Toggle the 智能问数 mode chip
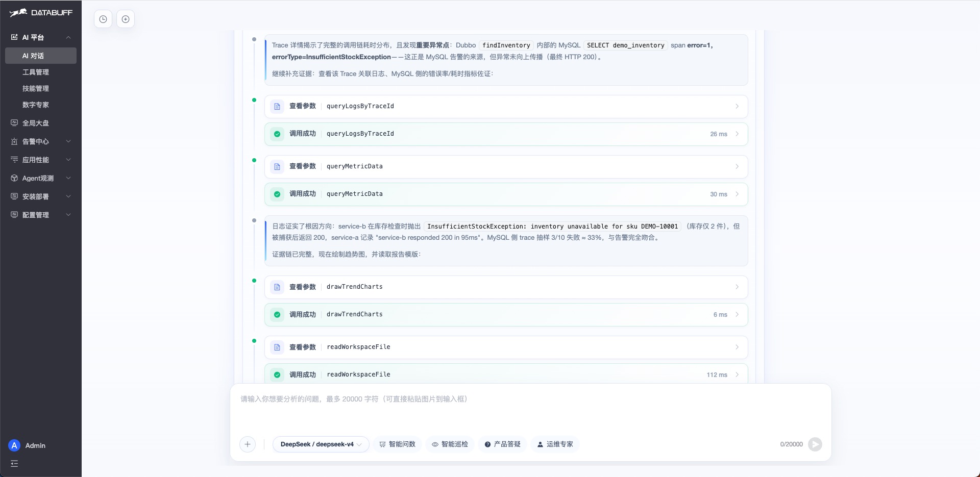Screen dimensions: 980x477 click(x=397, y=444)
